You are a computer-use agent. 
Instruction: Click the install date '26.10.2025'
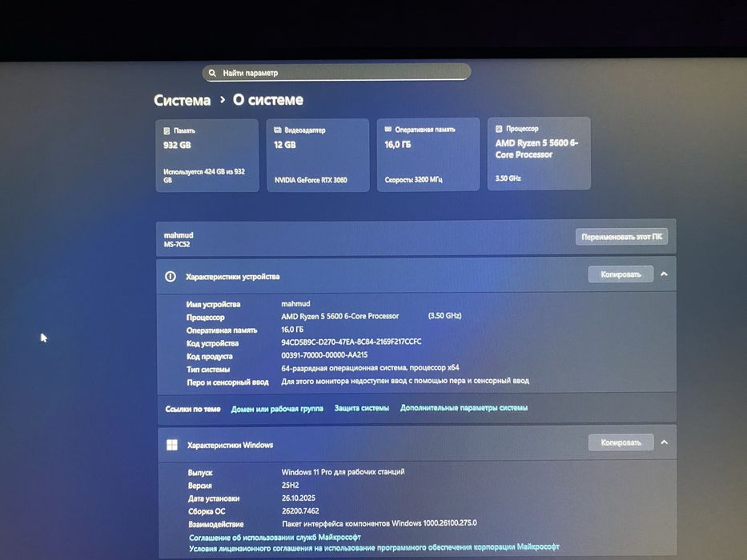(299, 498)
